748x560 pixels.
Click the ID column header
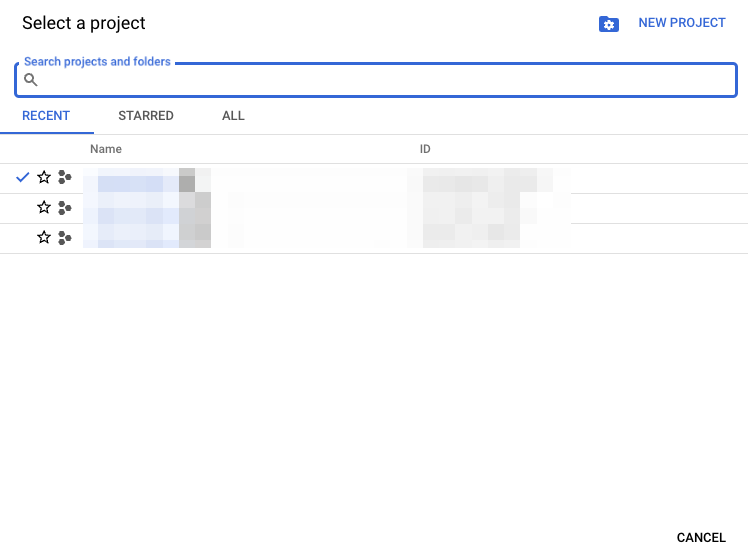(x=425, y=149)
